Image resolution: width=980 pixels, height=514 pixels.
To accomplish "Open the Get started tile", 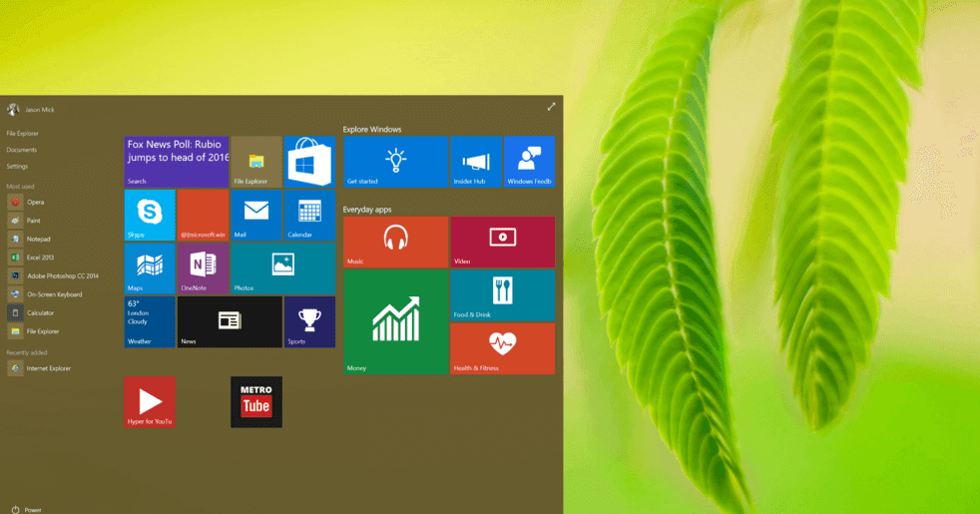I will point(395,162).
